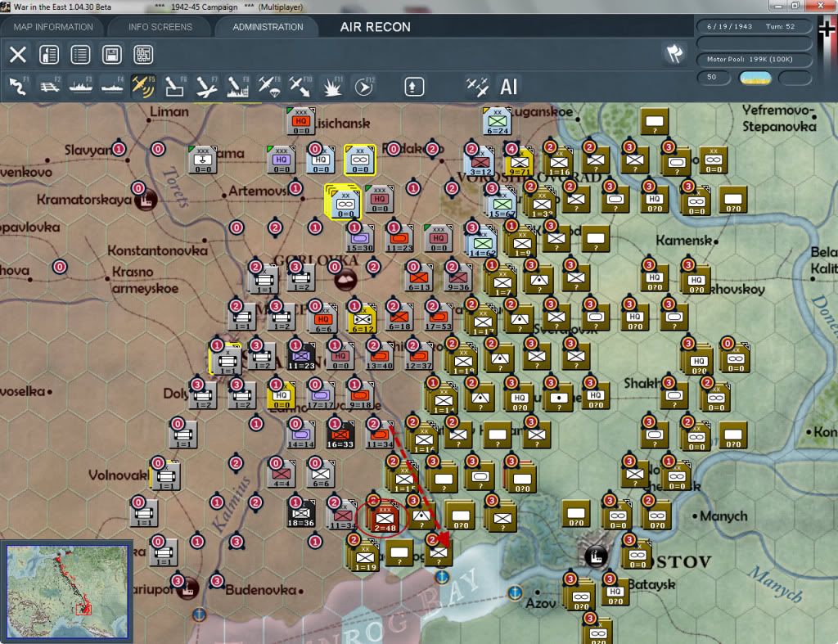Select the unit counter marked 13=40
838x644 pixels.
coord(380,356)
